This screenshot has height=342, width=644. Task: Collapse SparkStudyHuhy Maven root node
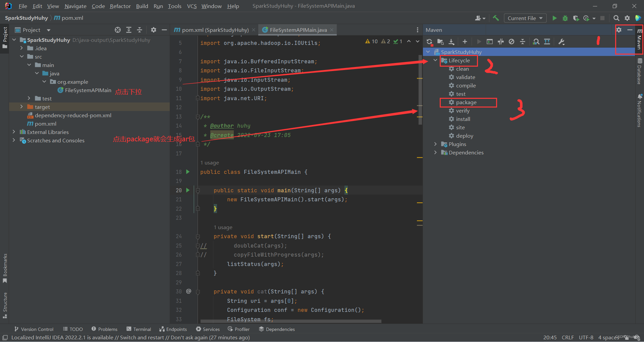tap(428, 52)
